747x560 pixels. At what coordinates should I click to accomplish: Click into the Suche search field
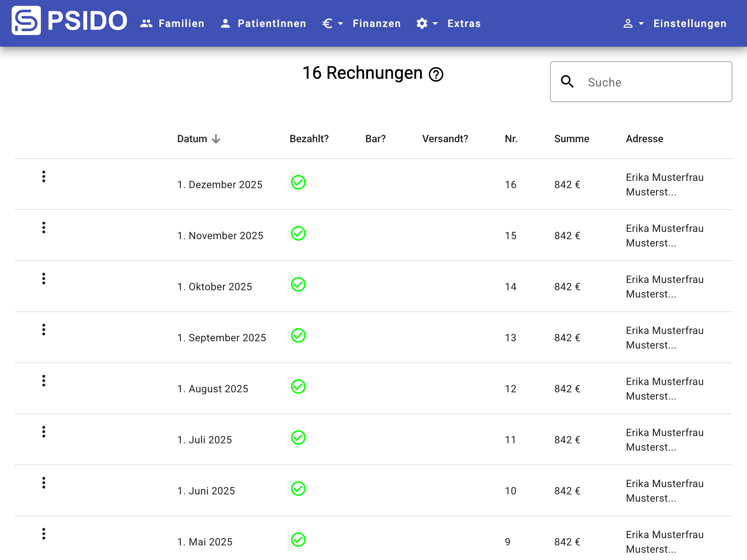pos(641,82)
